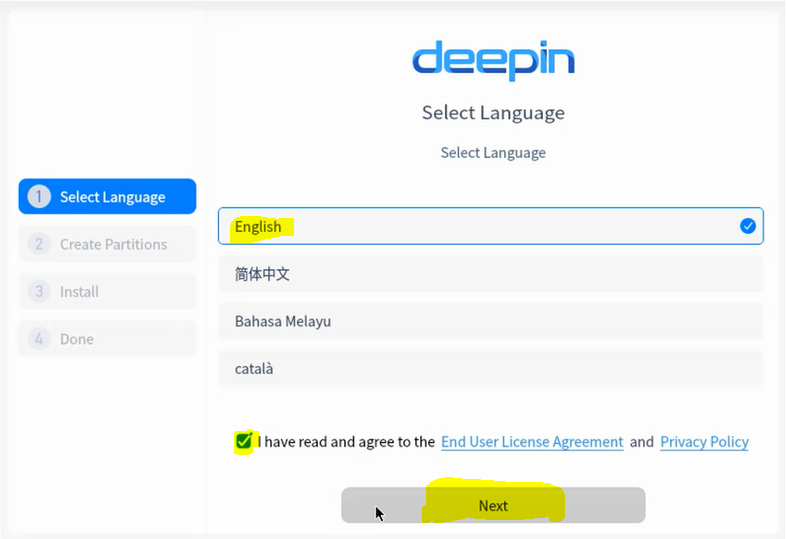Open the Create Partitions step

tap(107, 244)
